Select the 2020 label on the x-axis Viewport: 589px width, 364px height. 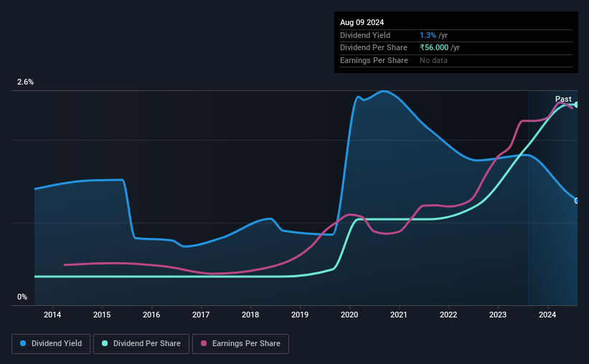click(349, 315)
